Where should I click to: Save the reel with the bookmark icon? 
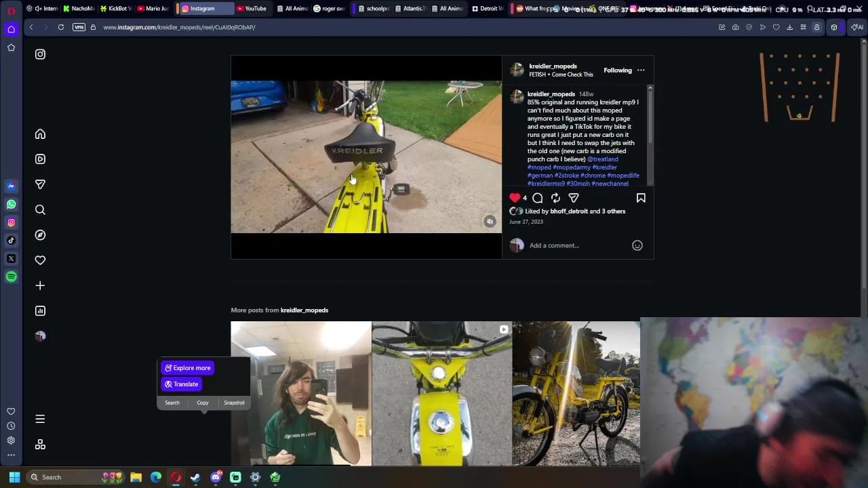tap(641, 198)
